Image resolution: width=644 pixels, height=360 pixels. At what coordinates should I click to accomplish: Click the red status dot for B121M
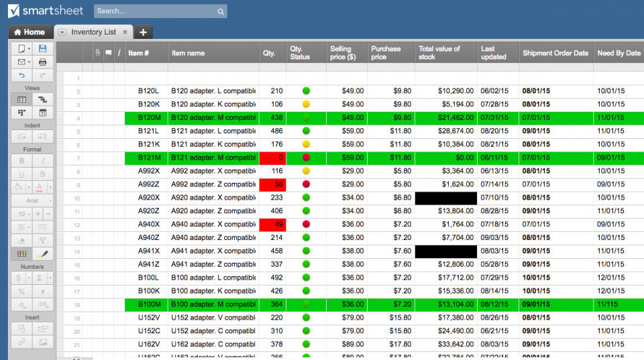pos(306,158)
